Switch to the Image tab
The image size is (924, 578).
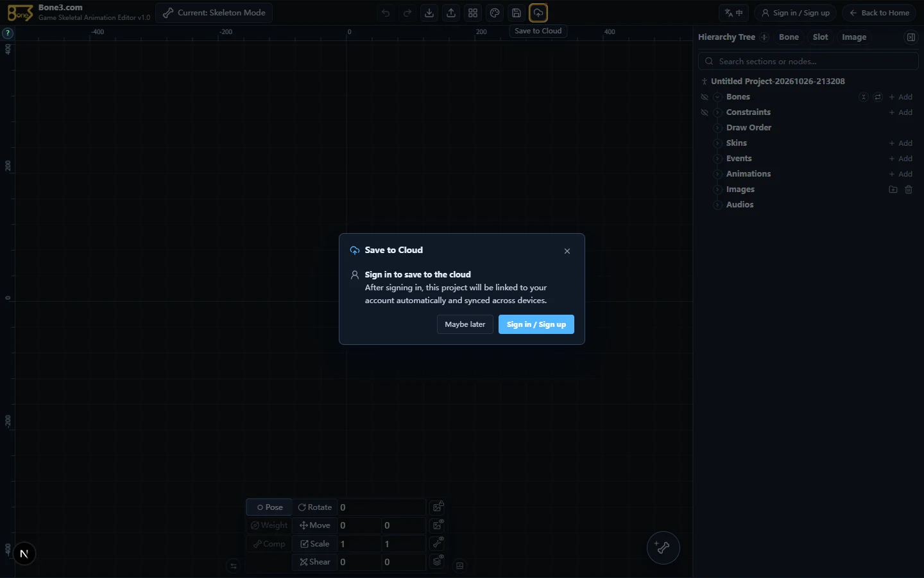tap(854, 37)
